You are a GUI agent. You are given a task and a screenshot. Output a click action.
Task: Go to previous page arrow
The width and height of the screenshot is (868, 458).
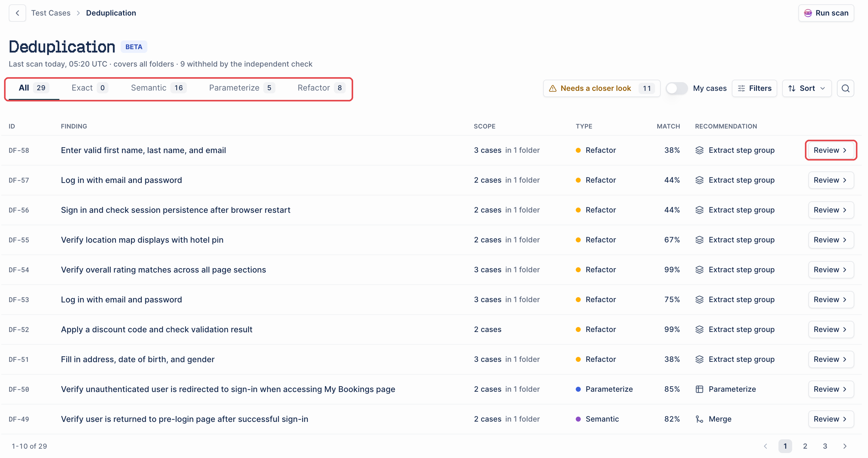pyautogui.click(x=765, y=446)
